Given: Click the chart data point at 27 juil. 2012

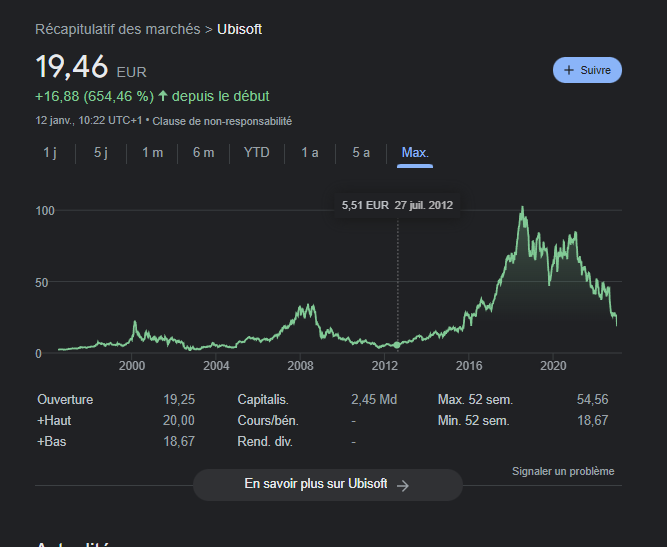Looking at the screenshot, I should (397, 345).
